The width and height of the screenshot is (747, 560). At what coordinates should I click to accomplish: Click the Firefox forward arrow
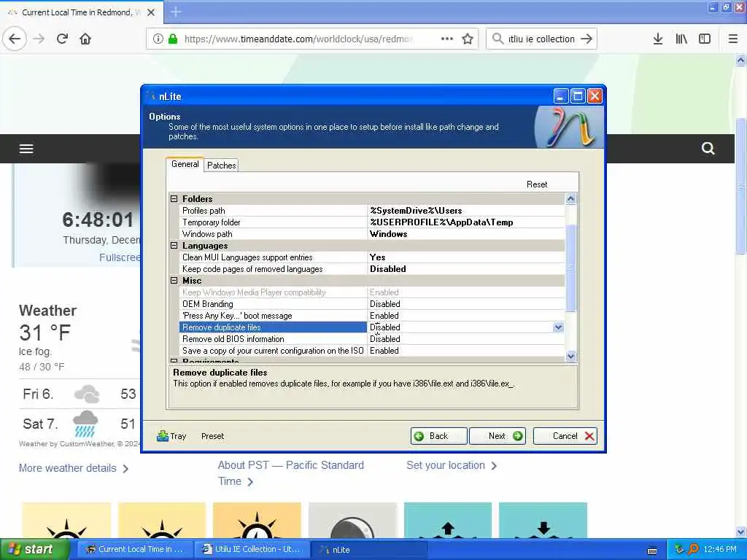tap(39, 39)
